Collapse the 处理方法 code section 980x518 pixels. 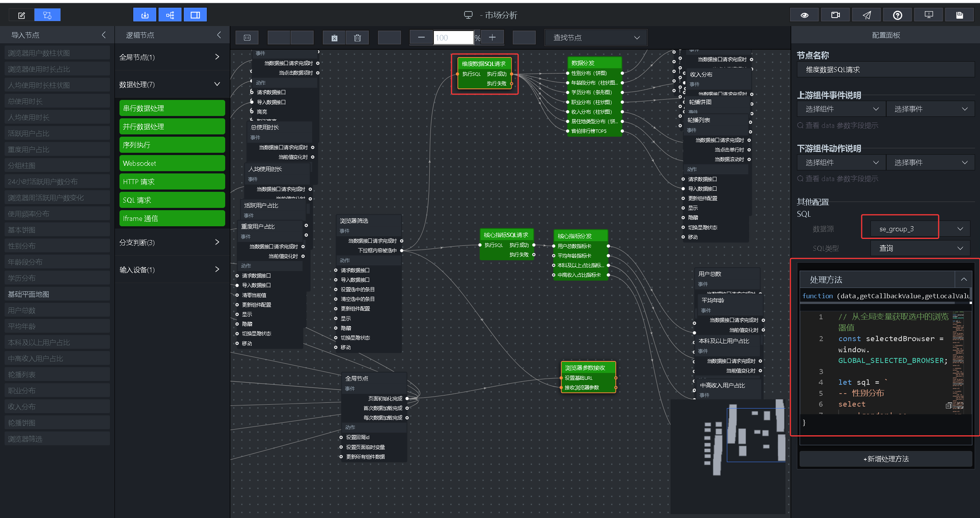[x=964, y=279]
